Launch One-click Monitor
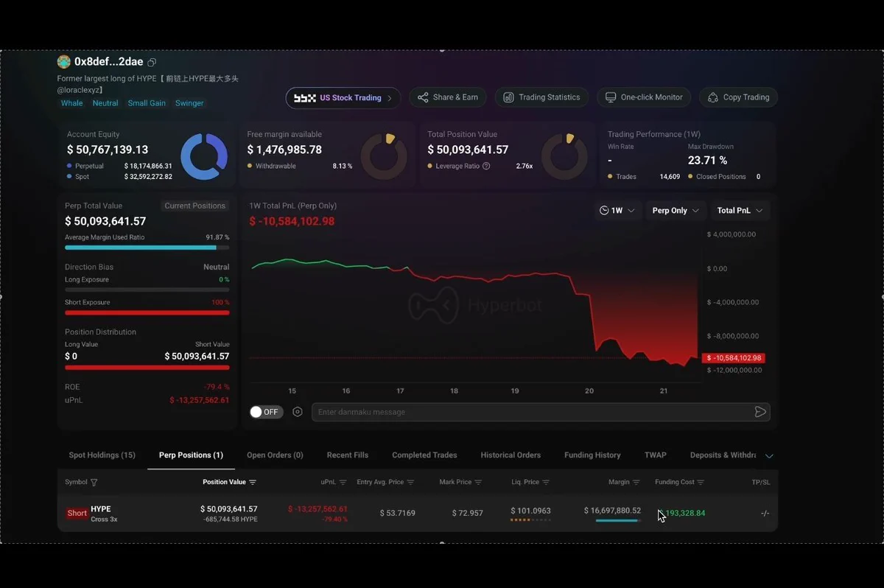The height and width of the screenshot is (588, 884). pos(644,97)
